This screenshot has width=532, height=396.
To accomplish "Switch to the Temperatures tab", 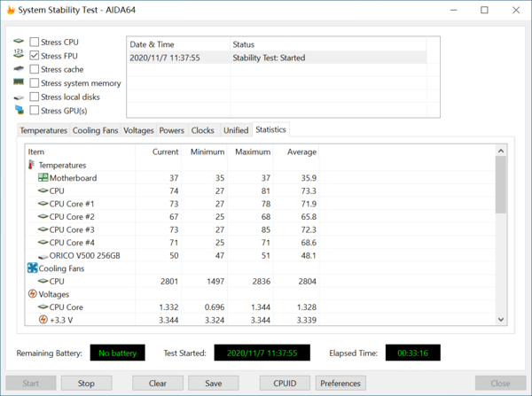I will coord(43,130).
